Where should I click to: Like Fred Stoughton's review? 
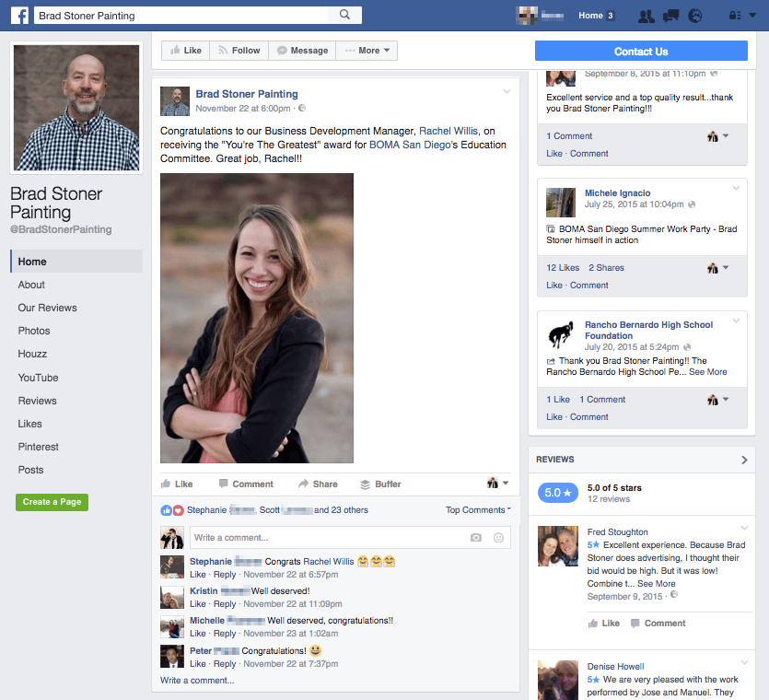click(x=603, y=623)
